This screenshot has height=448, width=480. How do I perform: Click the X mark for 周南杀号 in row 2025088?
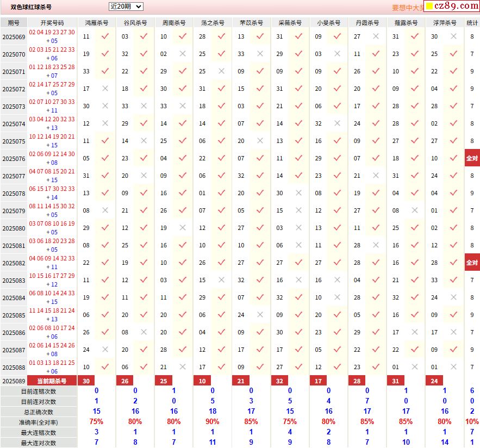tap(183, 366)
